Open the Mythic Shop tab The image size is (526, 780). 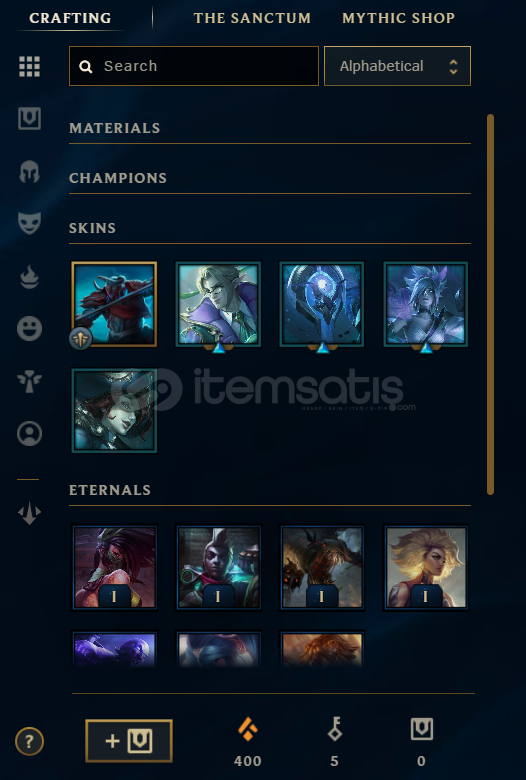point(399,18)
